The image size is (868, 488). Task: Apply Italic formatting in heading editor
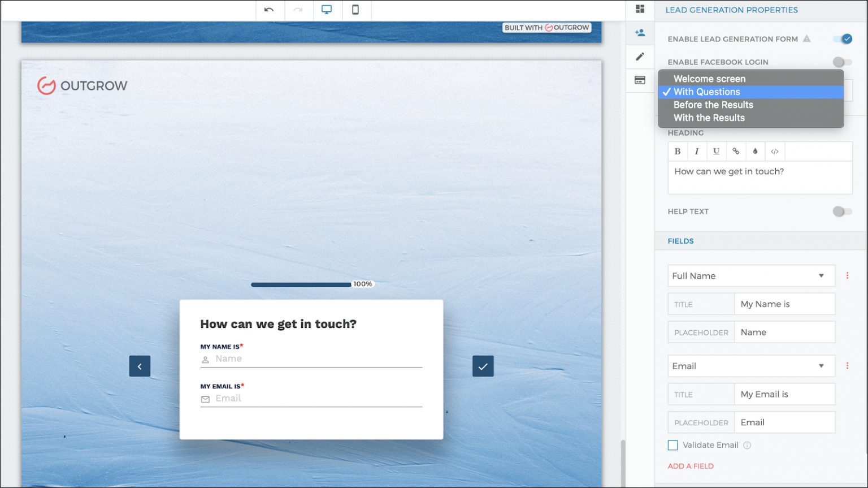(697, 152)
